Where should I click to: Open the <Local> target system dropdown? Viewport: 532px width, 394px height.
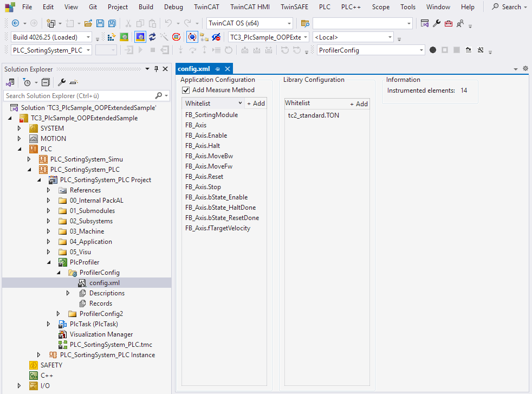(390, 37)
